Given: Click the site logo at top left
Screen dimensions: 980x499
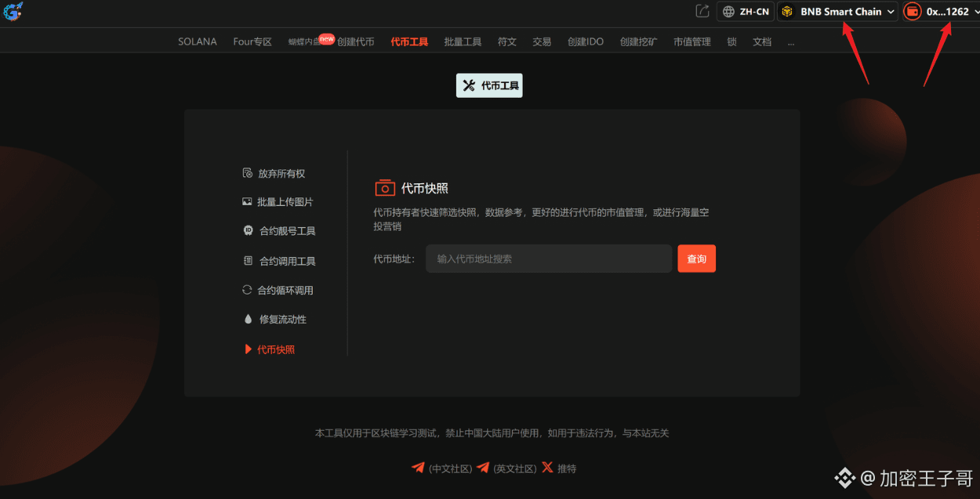Looking at the screenshot, I should pos(13,12).
